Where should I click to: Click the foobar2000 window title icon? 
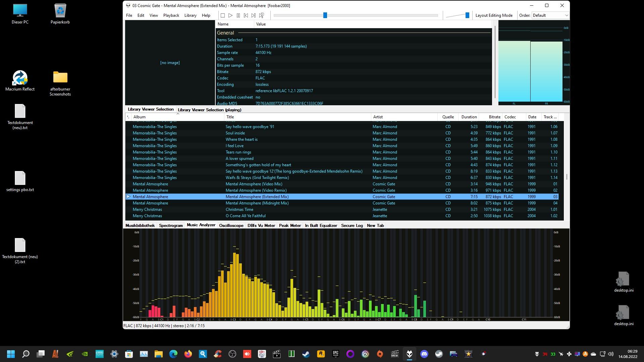pos(128,5)
